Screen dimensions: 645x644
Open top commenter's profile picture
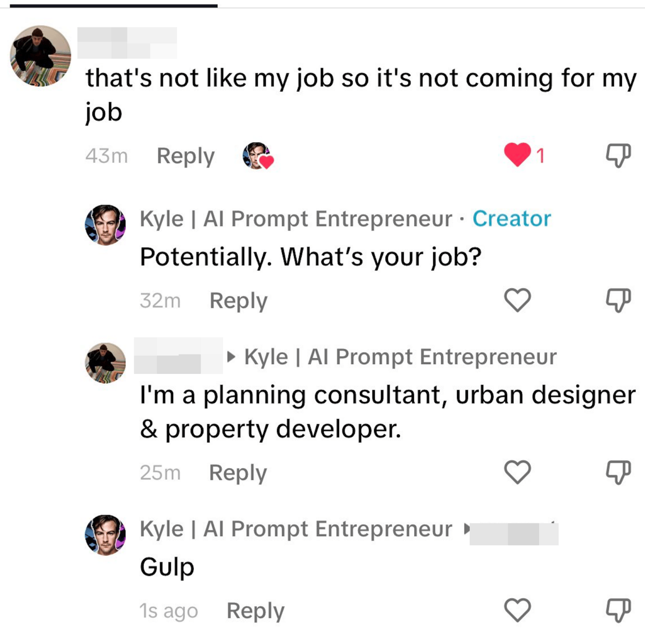(40, 56)
